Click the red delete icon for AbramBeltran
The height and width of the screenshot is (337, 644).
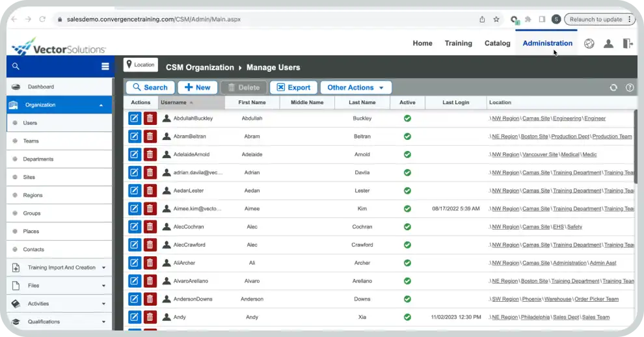[x=150, y=137]
